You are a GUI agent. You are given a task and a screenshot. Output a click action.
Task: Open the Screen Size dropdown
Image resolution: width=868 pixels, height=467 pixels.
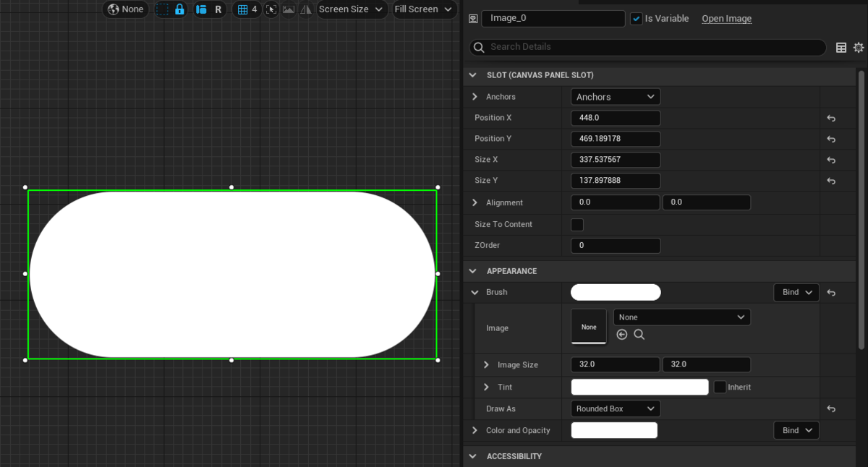click(x=352, y=9)
